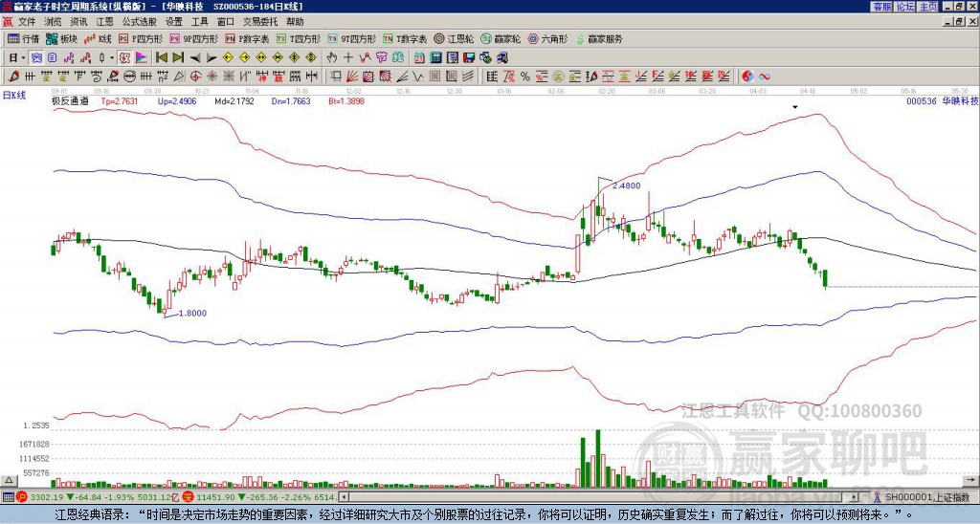Screen dimensions: 980x524
Task: Open the 交易委托 menu
Action: coord(260,22)
